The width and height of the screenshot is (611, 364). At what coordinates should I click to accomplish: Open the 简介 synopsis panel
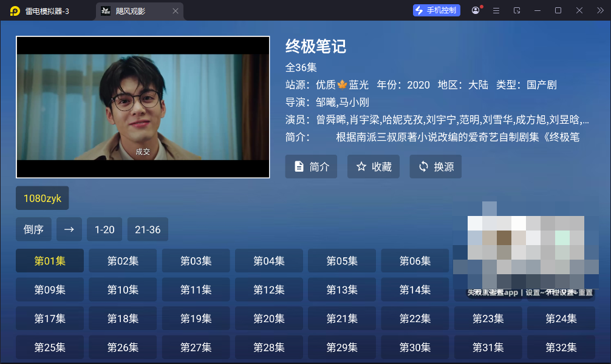(311, 166)
